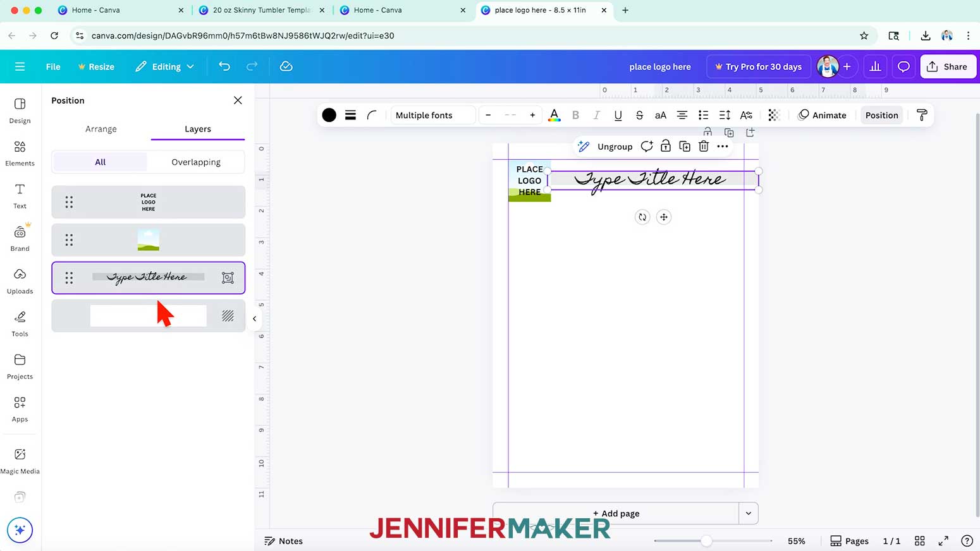Open the Projects sidebar panel

(x=20, y=367)
